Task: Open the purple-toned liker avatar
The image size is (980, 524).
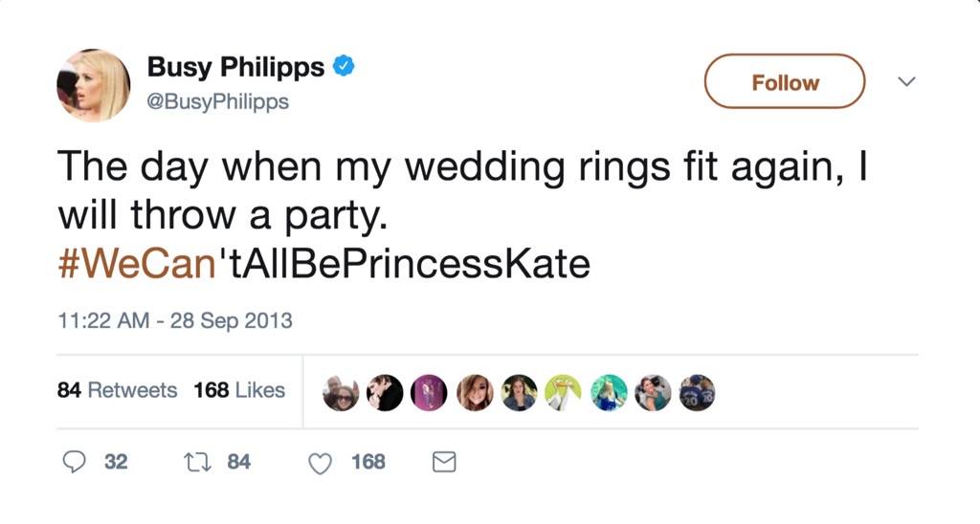Action: (x=429, y=392)
